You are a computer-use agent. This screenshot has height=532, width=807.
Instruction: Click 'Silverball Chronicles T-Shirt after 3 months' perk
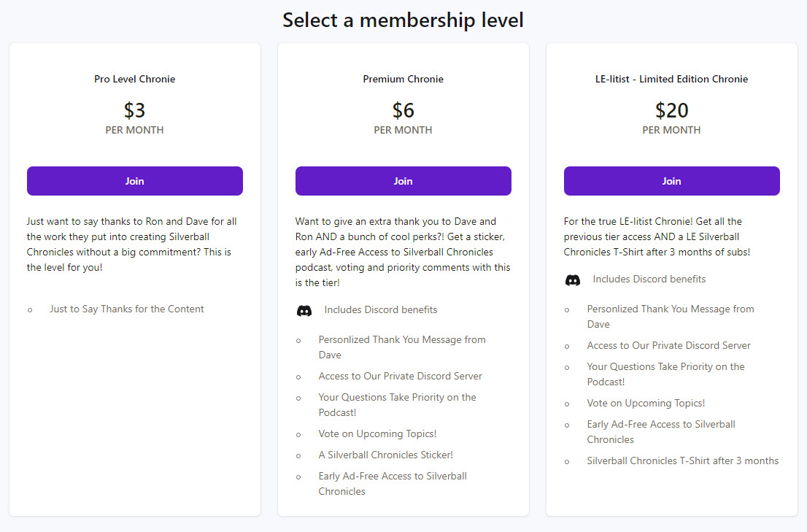click(x=682, y=461)
